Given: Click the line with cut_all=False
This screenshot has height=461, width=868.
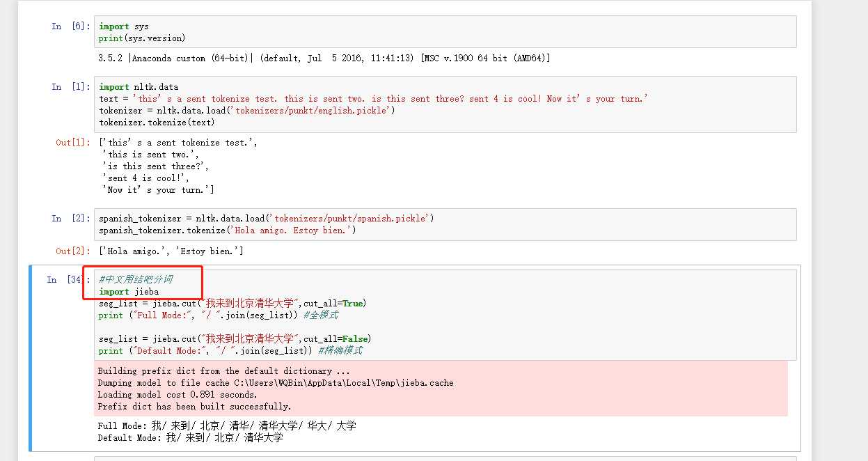Looking at the screenshot, I should tap(235, 339).
